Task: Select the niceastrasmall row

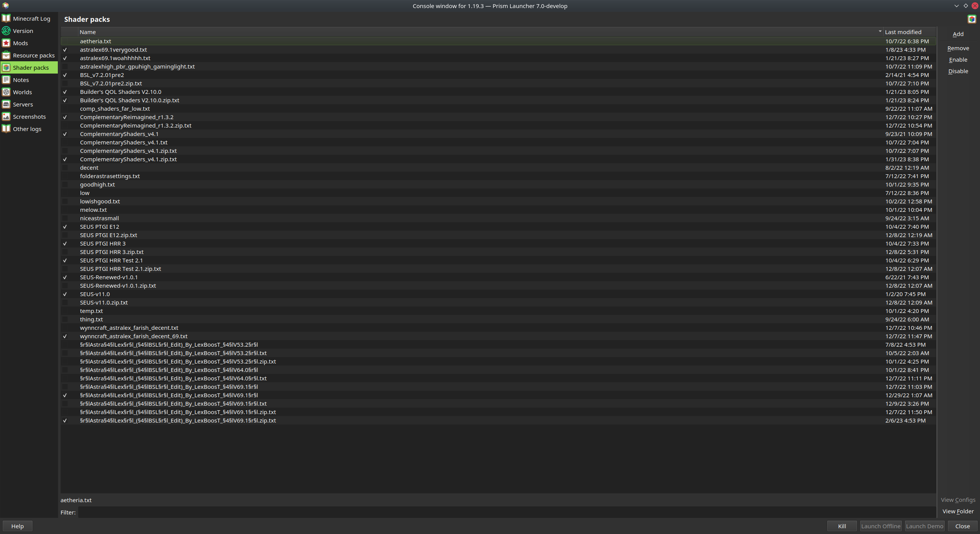Action: [498, 218]
